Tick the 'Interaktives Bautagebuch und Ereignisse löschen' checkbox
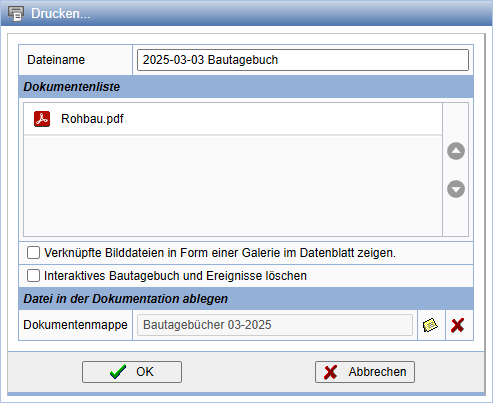The height and width of the screenshot is (403, 493). (x=33, y=276)
